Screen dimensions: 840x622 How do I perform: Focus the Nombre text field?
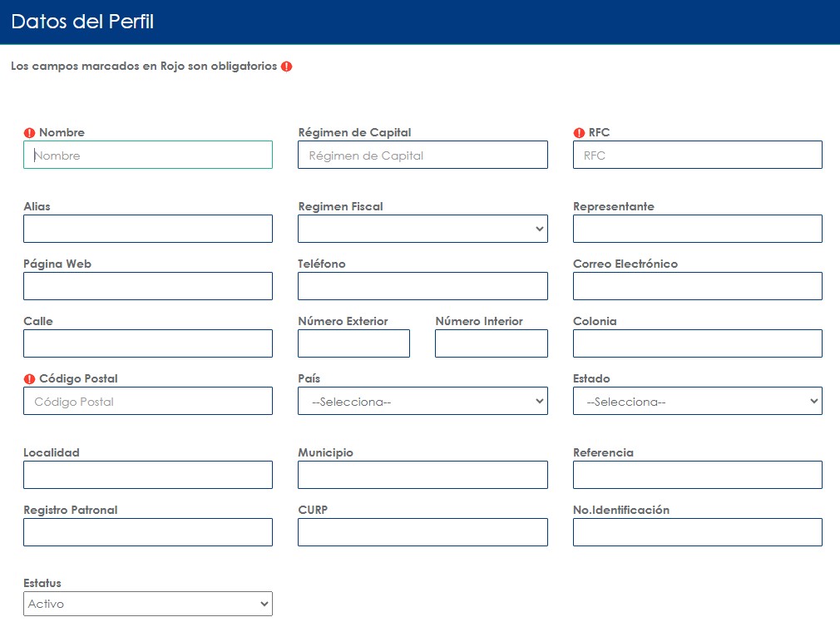147,155
